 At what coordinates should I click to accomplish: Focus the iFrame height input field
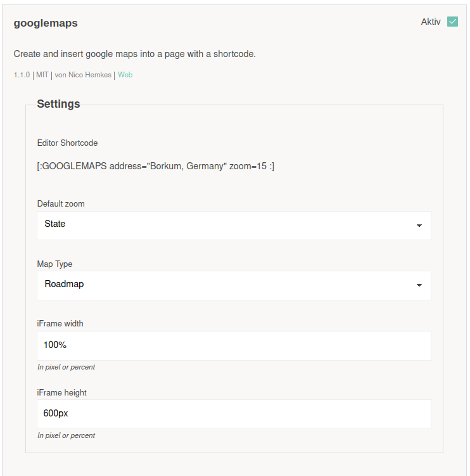point(234,414)
